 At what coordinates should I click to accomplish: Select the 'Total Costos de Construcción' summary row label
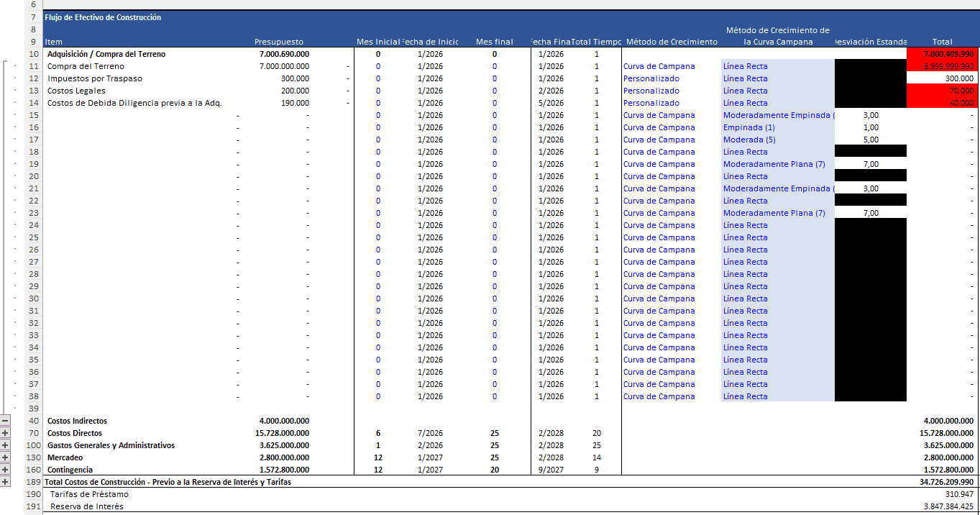coord(168,482)
